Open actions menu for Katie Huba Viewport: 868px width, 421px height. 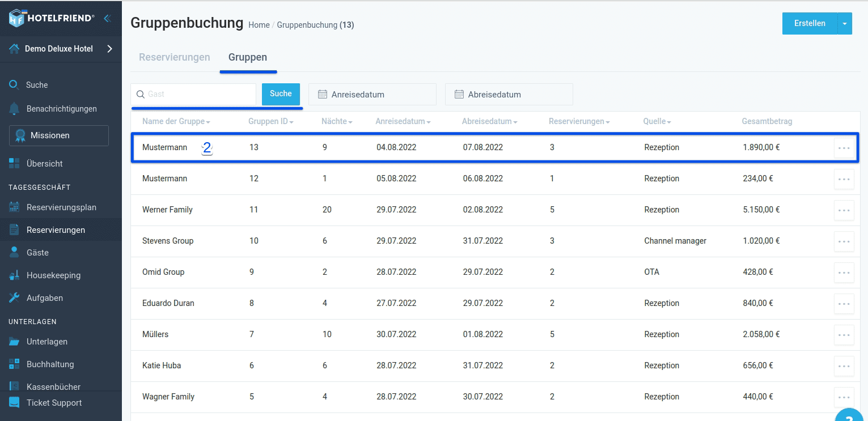[844, 366]
